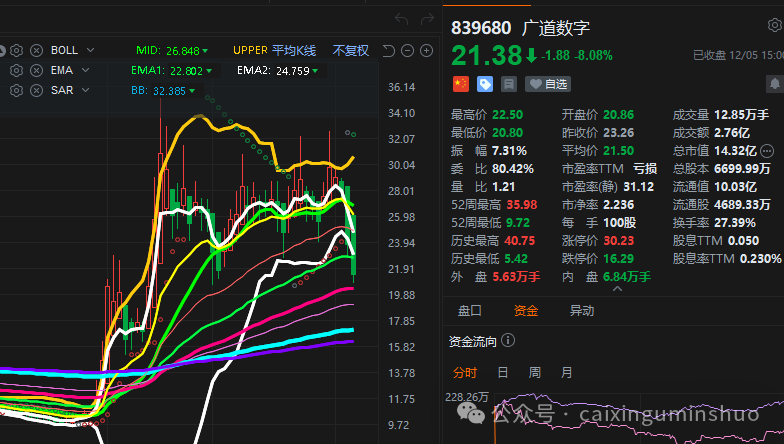Open the MID 26.848 value dropdown
The width and height of the screenshot is (784, 444).
pos(205,51)
